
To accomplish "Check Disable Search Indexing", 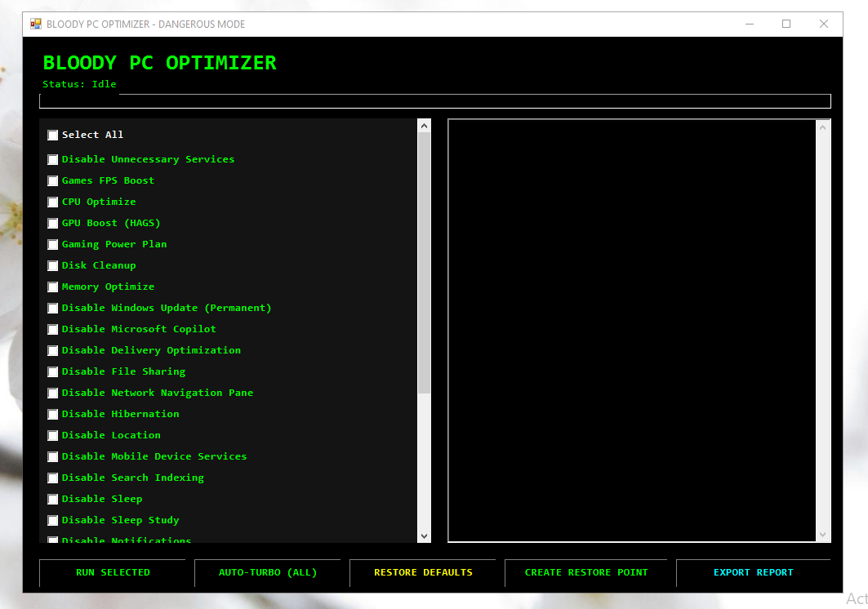I will (53, 478).
